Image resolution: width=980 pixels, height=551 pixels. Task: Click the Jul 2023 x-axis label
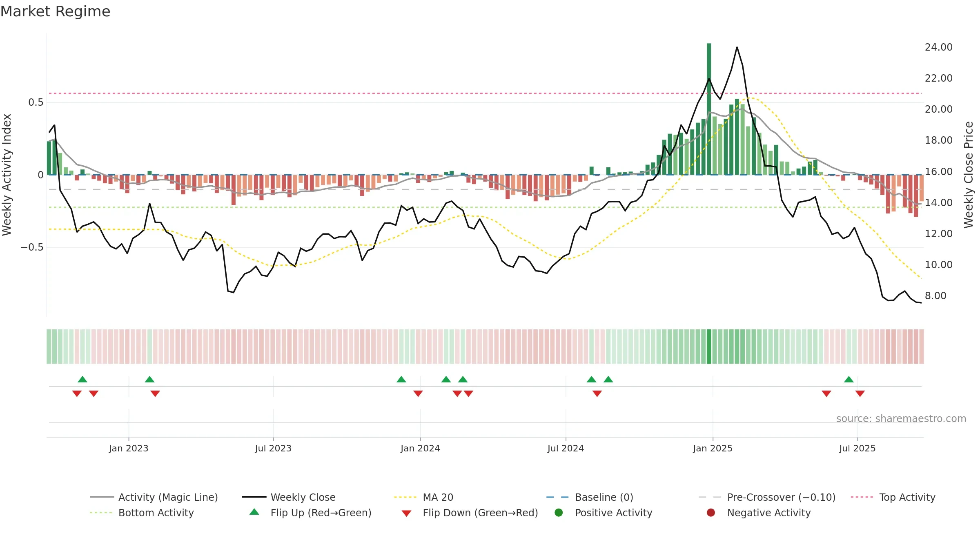tap(273, 448)
